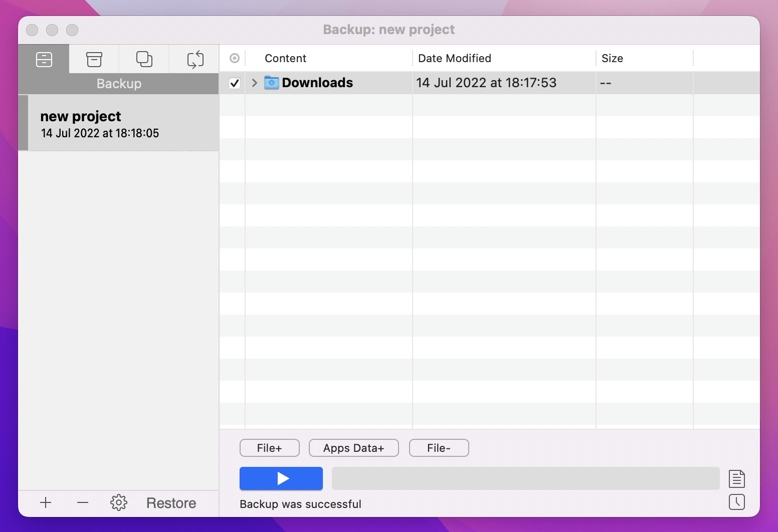Remove selected files with File-
The width and height of the screenshot is (778, 532).
pos(439,447)
